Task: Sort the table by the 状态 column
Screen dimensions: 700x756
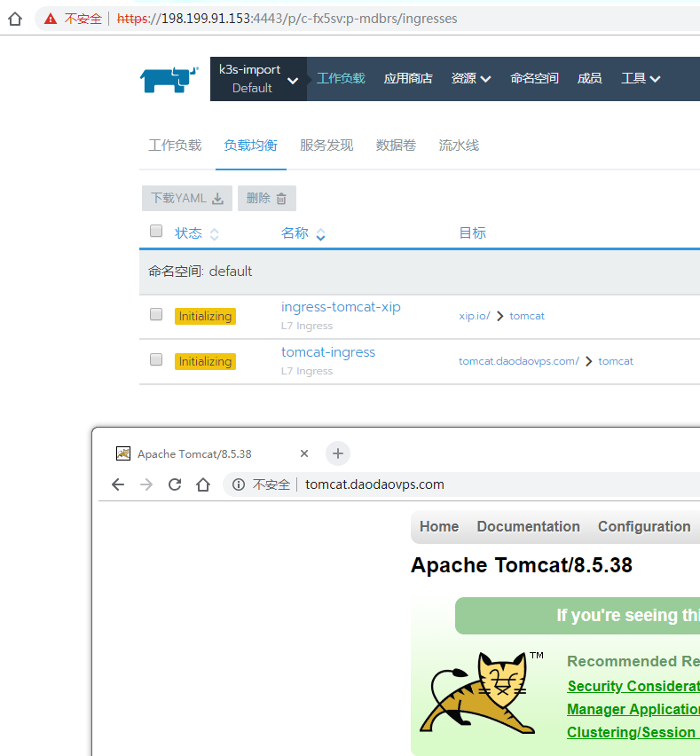Action: (197, 233)
